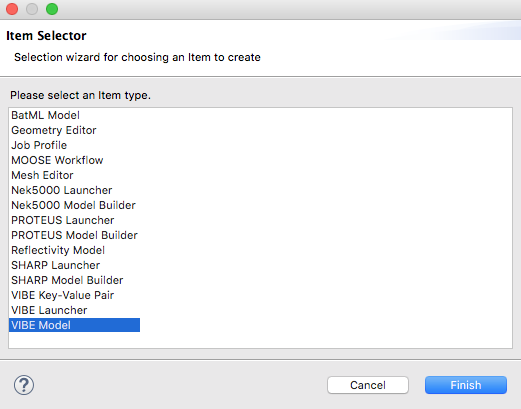
Task: Click the Cancel button
Action: coord(368,385)
